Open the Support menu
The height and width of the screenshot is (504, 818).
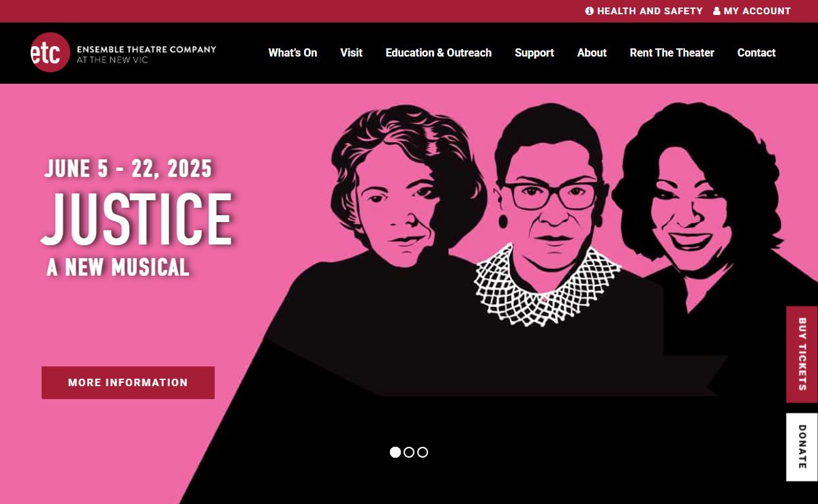(x=534, y=52)
